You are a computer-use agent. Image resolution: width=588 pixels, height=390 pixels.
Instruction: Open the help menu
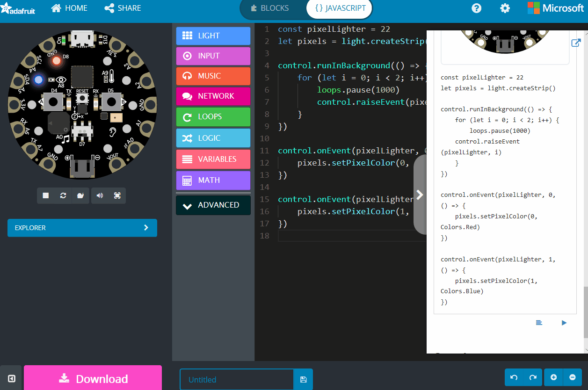476,8
